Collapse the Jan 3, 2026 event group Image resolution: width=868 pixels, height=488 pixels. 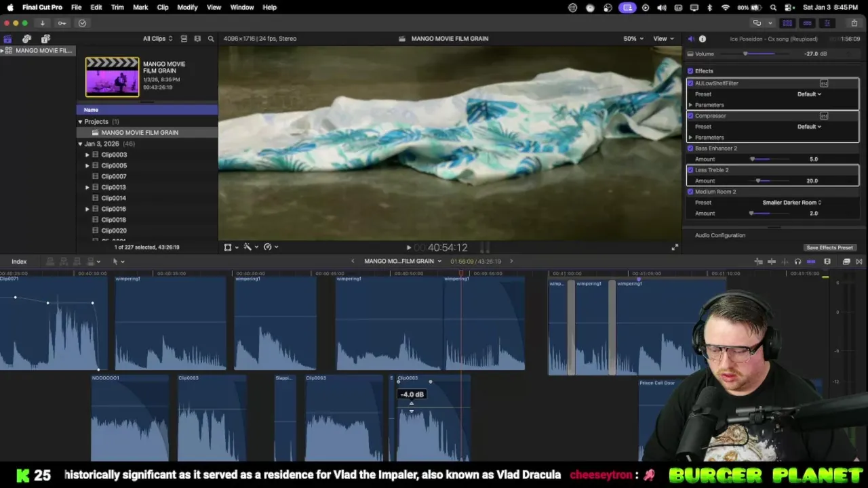click(80, 144)
